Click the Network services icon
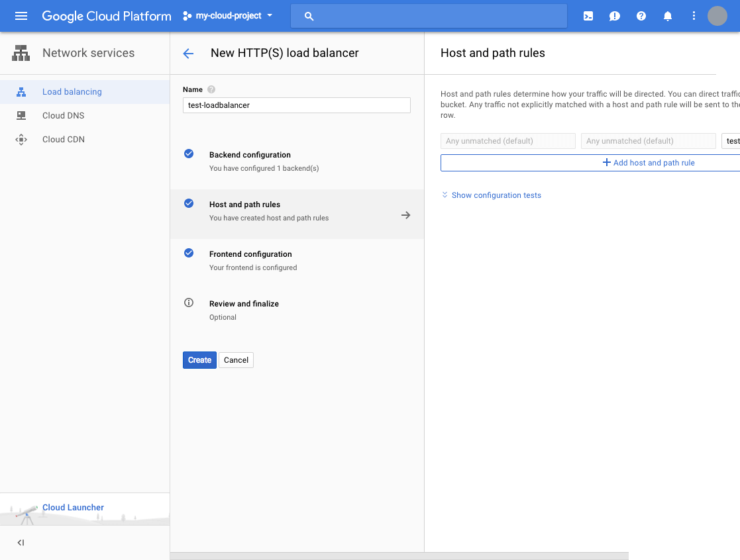Image resolution: width=740 pixels, height=560 pixels. click(x=21, y=53)
